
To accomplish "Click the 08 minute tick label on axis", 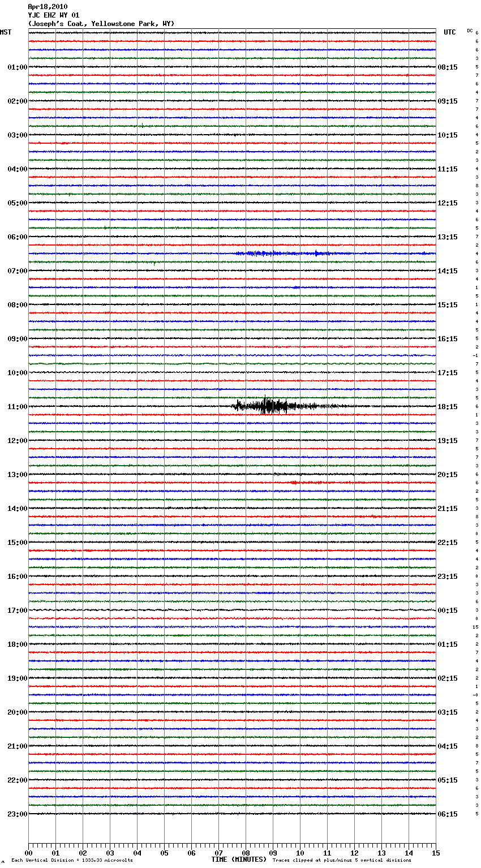I will [x=246, y=853].
